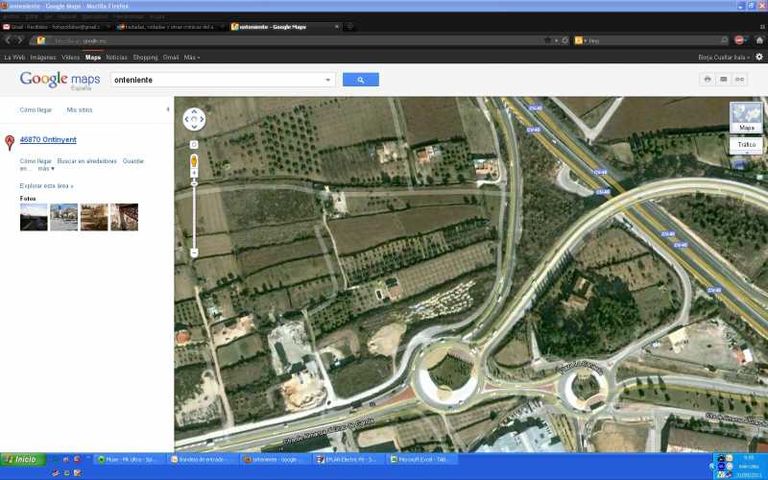768x480 pixels.
Task: Open the 46870 Ontinyent link
Action: point(48,140)
